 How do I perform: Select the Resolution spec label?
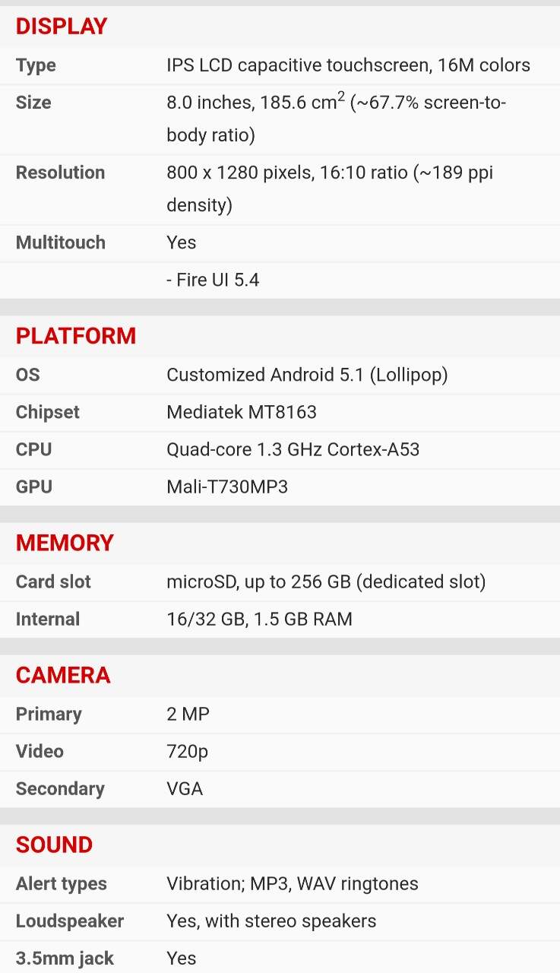pyautogui.click(x=60, y=173)
